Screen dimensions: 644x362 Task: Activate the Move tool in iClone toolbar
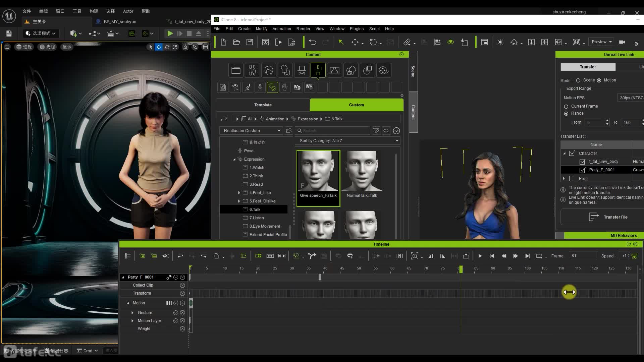pyautogui.click(x=355, y=42)
